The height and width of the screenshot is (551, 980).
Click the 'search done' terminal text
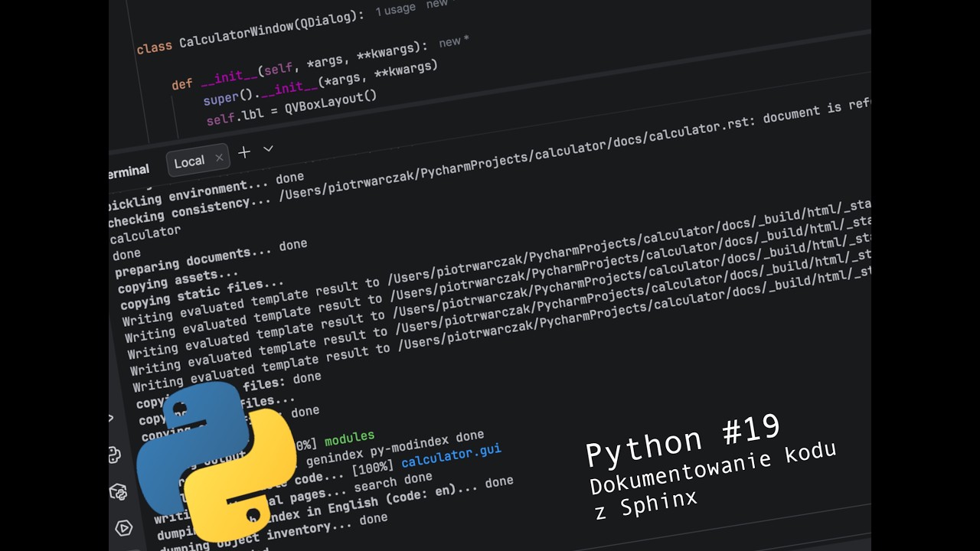pyautogui.click(x=393, y=483)
